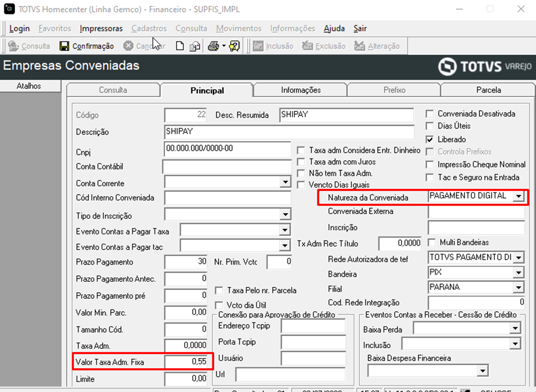
Task: Click the Alteração toolbar icon
Action: click(359, 46)
